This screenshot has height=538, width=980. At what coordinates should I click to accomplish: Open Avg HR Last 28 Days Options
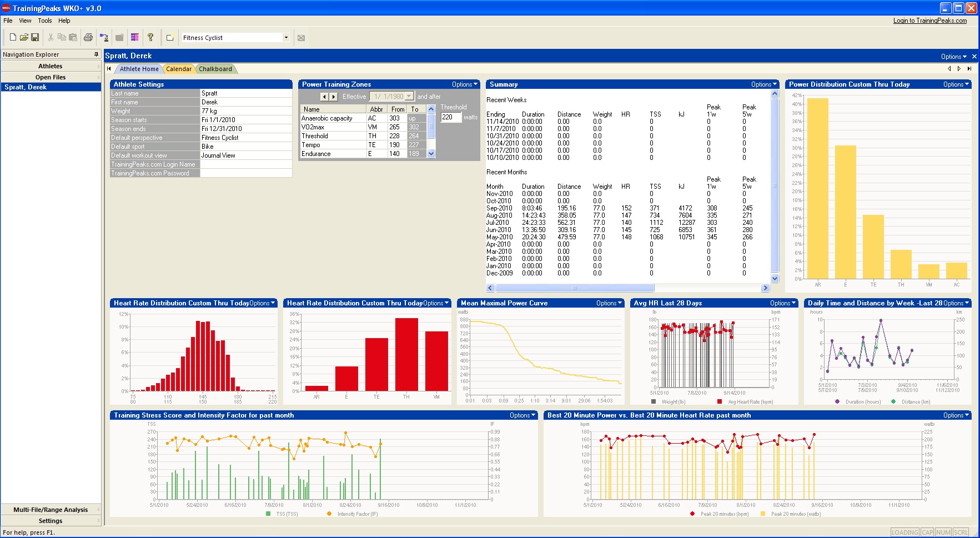point(783,303)
